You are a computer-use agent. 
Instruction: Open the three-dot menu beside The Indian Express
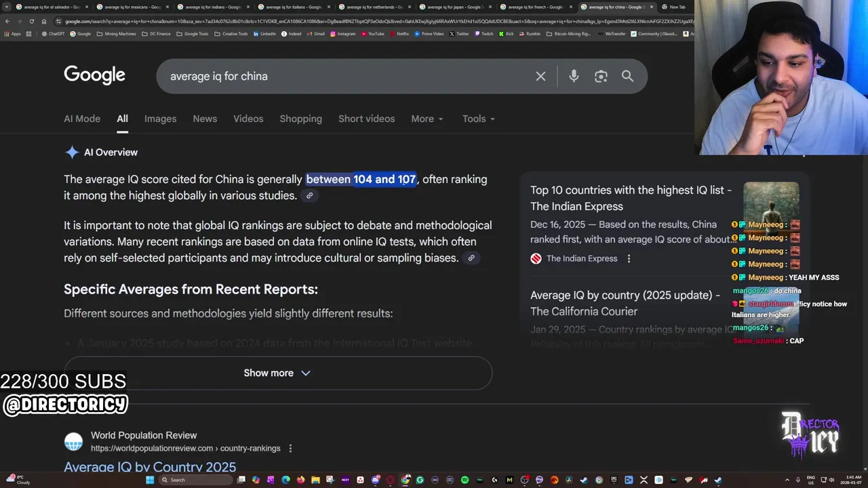[x=629, y=258]
